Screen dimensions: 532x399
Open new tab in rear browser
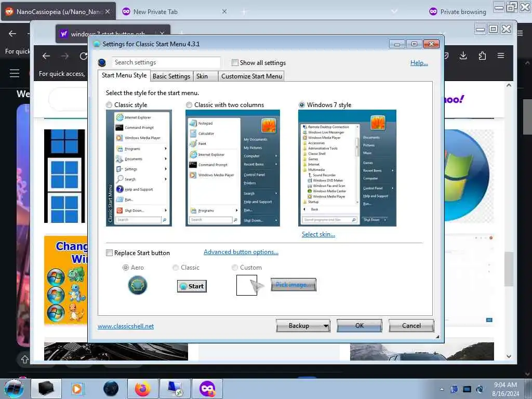244,11
